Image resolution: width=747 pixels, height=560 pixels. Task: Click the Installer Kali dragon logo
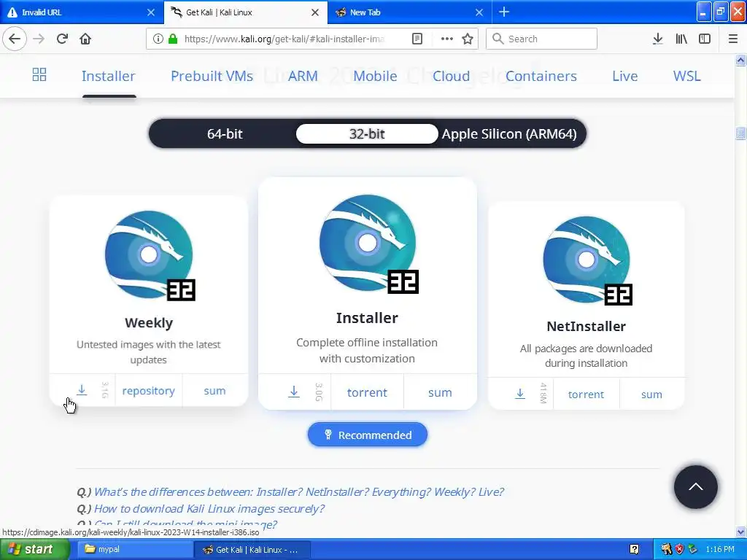coord(368,244)
